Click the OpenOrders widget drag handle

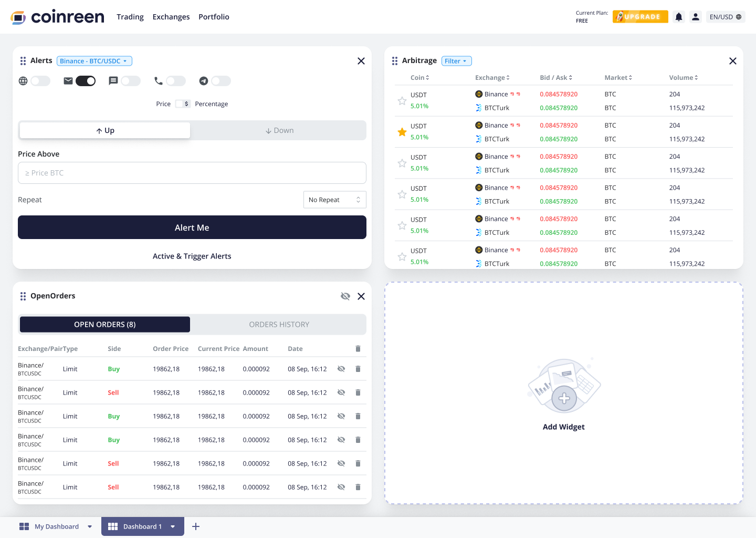(x=23, y=296)
